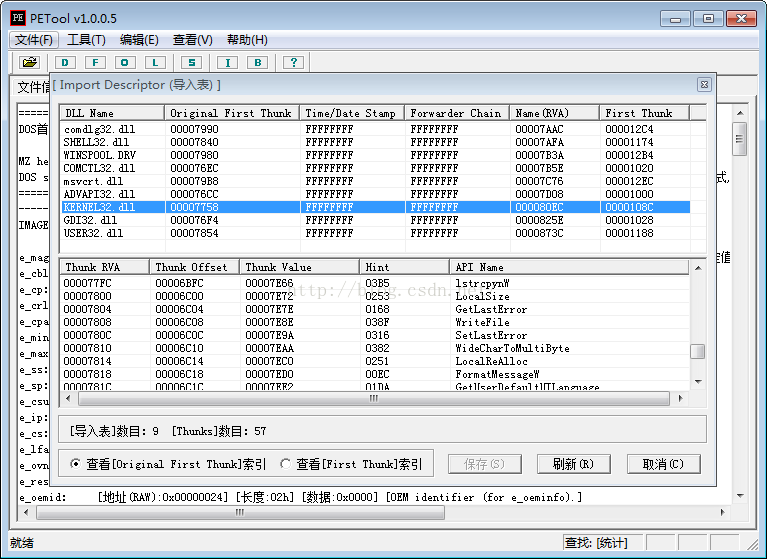The width and height of the screenshot is (767, 559).
Task: Click Name(RVA) column header
Action: [x=554, y=113]
